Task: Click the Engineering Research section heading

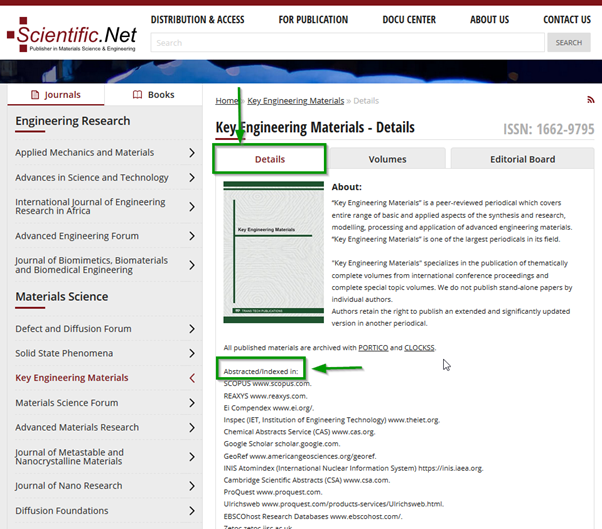Action: click(x=73, y=121)
